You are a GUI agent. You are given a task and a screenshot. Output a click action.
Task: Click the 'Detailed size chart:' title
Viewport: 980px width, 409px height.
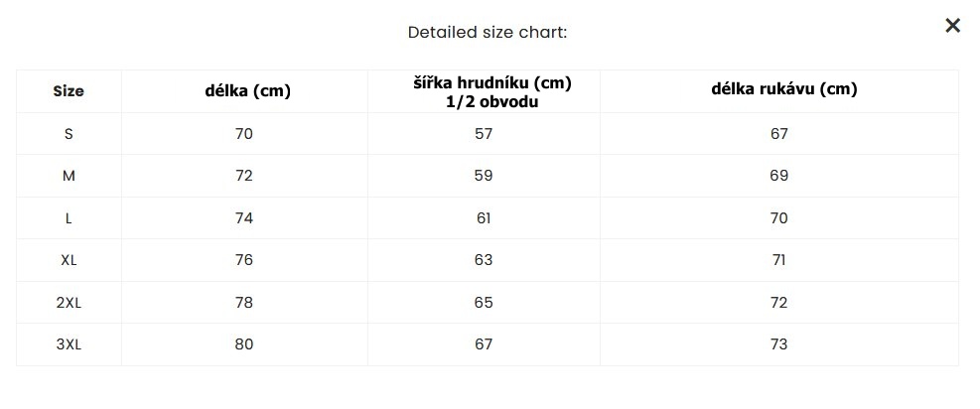(488, 32)
